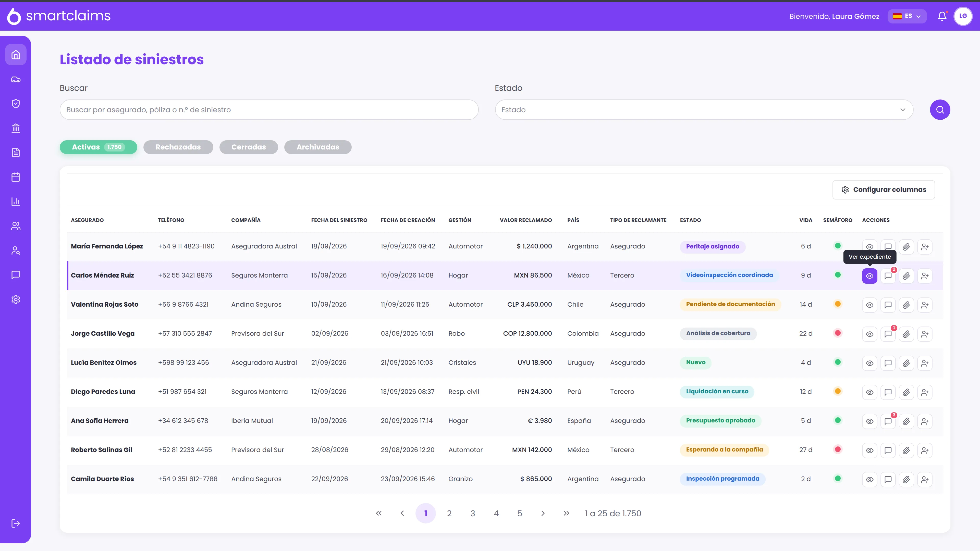Open the notifications bell
This screenshot has width=980, height=551.
[x=942, y=16]
